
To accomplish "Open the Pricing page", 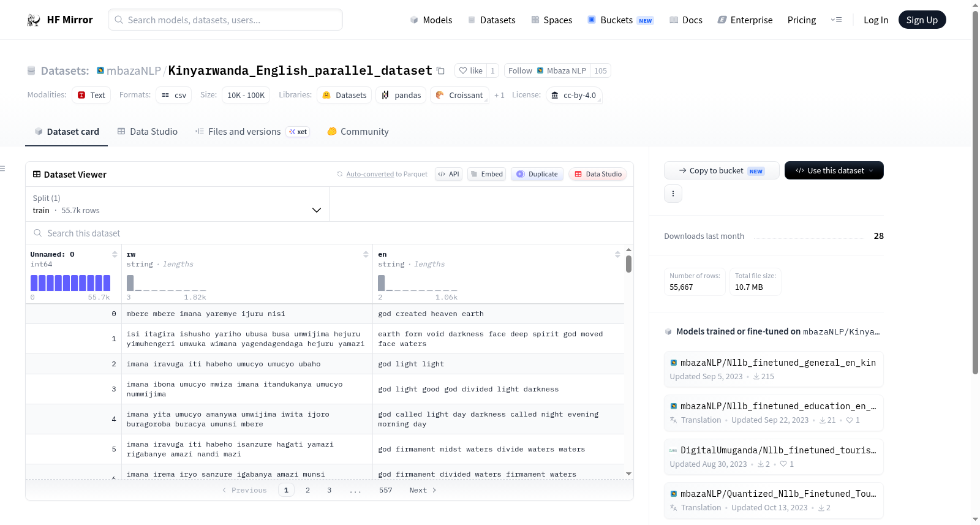I will coord(802,20).
